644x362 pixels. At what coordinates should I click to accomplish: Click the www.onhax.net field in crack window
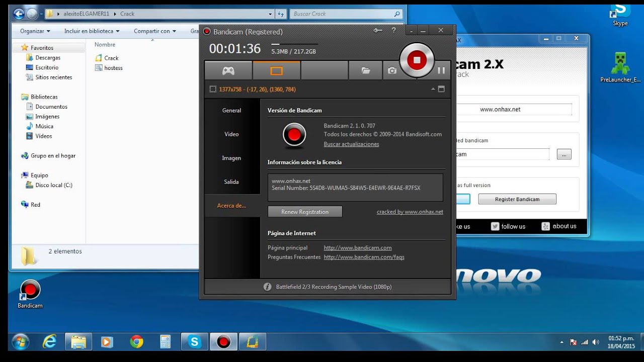pyautogui.click(x=513, y=109)
